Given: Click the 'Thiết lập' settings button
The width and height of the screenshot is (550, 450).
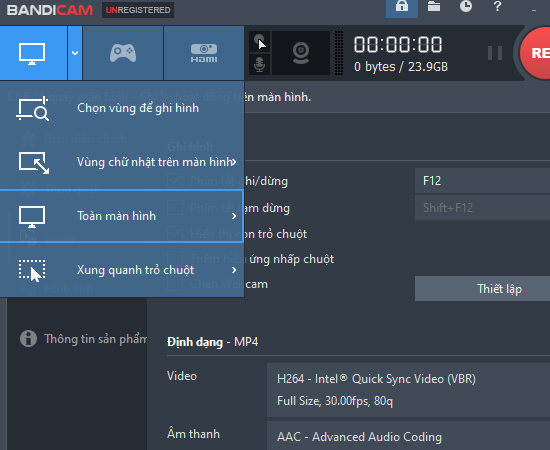Looking at the screenshot, I should click(482, 288).
